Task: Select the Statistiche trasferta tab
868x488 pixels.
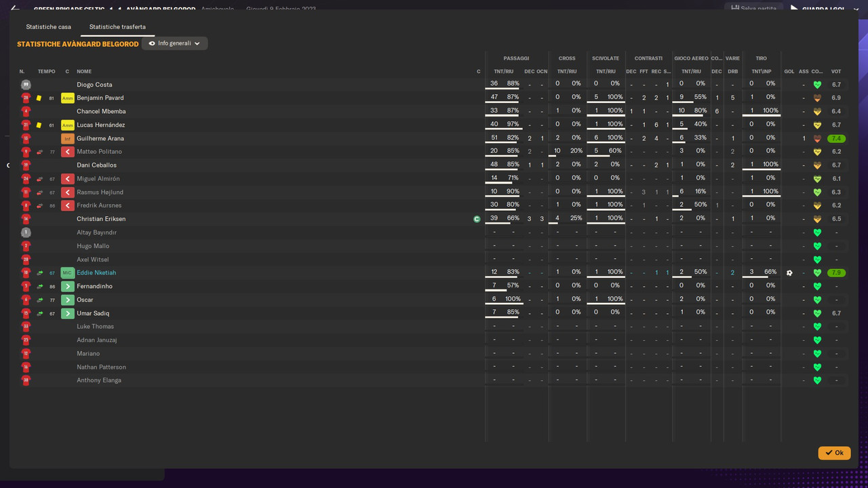Action: (x=117, y=27)
